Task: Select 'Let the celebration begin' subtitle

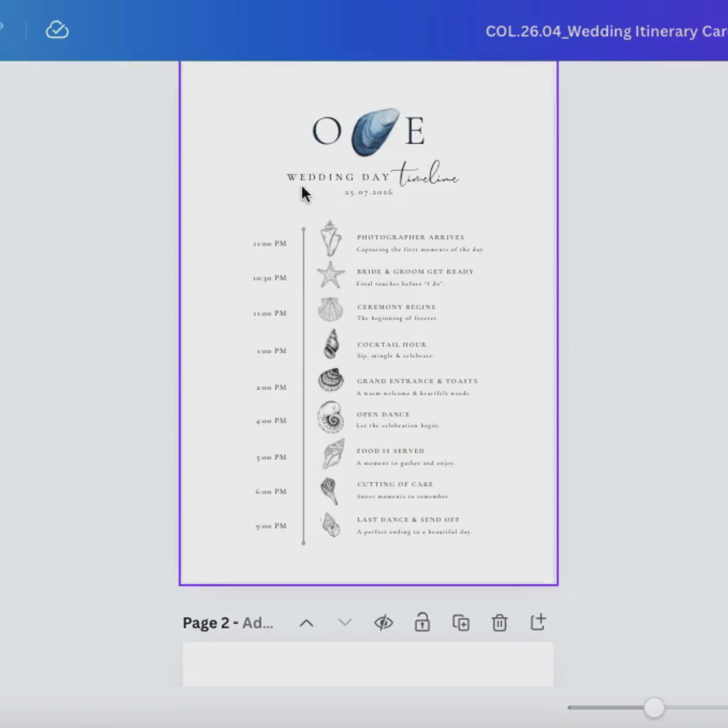Action: [398, 426]
